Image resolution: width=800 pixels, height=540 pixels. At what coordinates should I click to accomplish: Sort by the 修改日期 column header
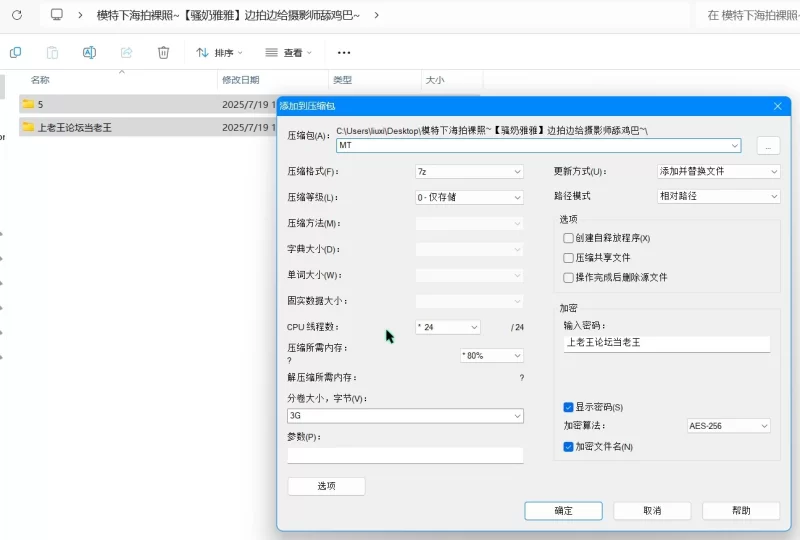240,80
